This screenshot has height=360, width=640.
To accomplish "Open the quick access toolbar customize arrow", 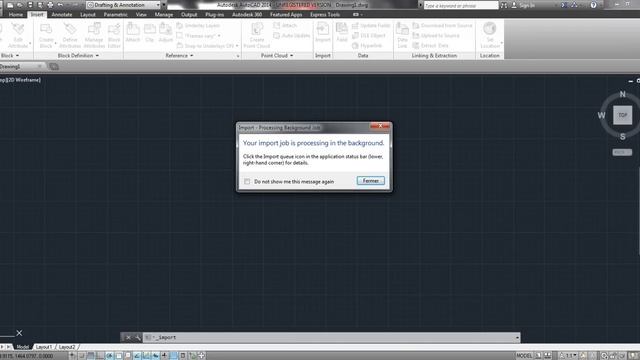I will (164, 5).
